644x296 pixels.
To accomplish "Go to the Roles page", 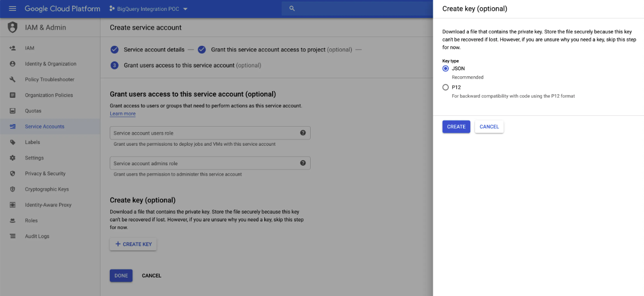I will (x=50, y=221).
